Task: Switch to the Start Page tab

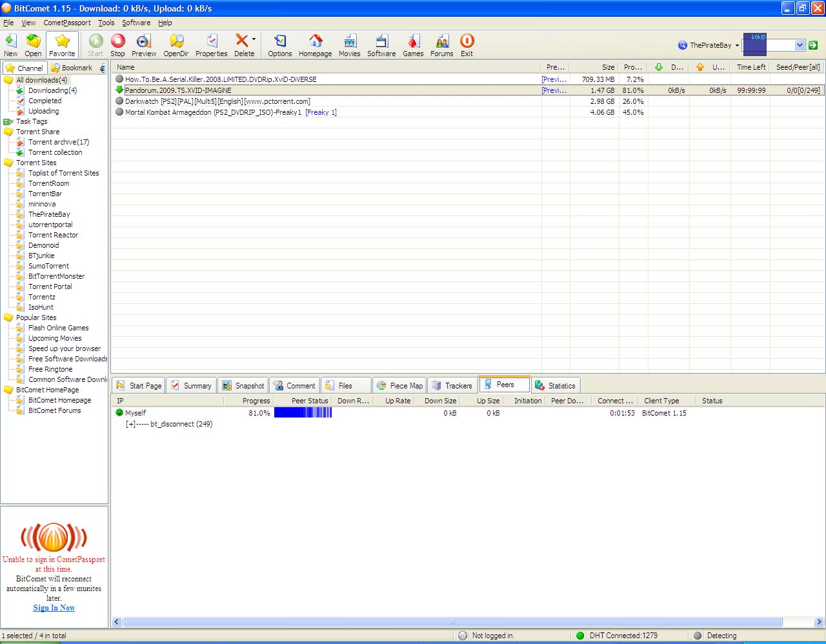Action: (139, 385)
